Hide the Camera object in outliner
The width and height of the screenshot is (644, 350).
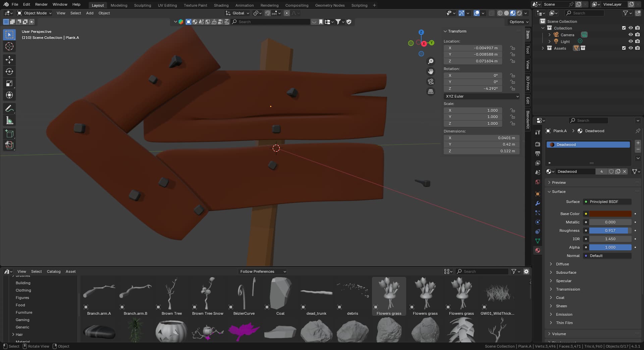coord(631,35)
